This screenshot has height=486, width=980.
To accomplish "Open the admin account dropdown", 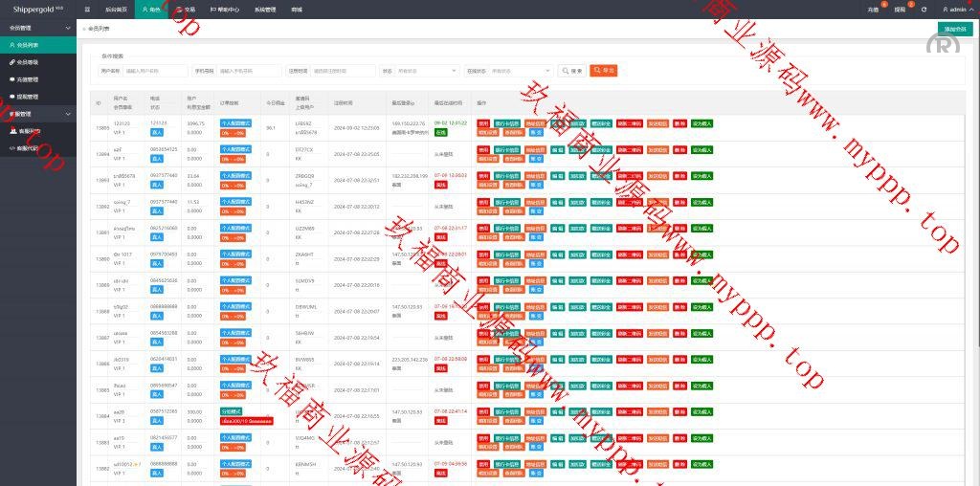I will point(956,9).
